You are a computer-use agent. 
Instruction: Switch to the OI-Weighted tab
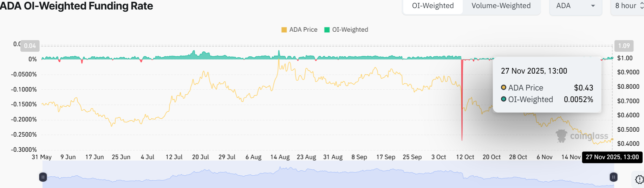coord(432,6)
